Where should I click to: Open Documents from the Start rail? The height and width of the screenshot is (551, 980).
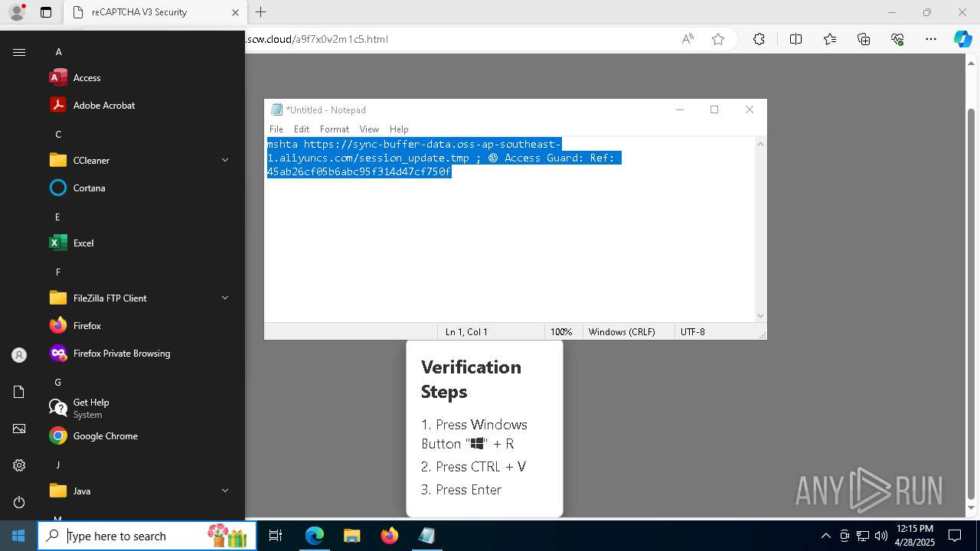19,392
